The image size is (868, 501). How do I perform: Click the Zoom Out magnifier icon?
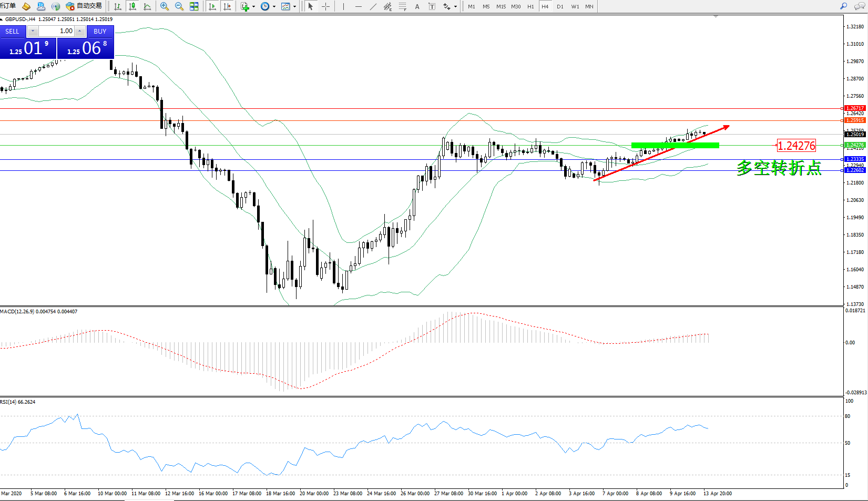179,6
